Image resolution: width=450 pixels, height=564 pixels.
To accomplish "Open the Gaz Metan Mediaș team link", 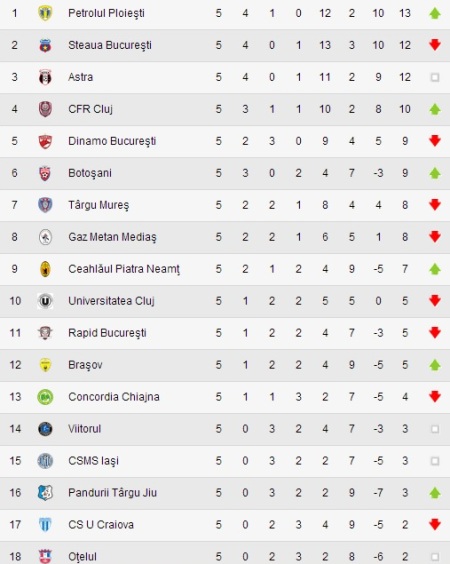I will (112, 237).
